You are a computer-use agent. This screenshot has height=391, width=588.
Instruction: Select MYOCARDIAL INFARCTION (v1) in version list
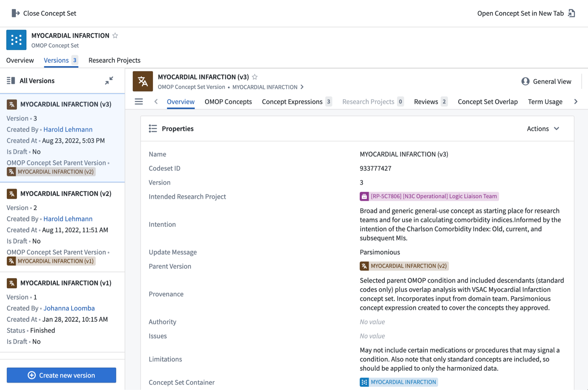[66, 283]
